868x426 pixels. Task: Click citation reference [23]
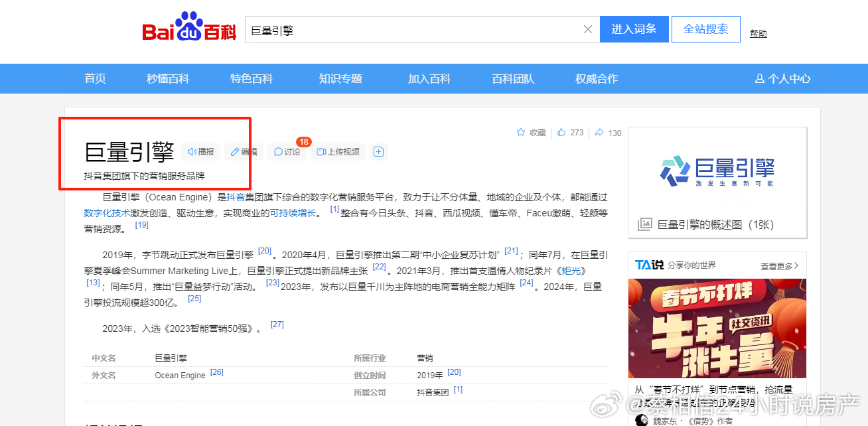click(272, 283)
